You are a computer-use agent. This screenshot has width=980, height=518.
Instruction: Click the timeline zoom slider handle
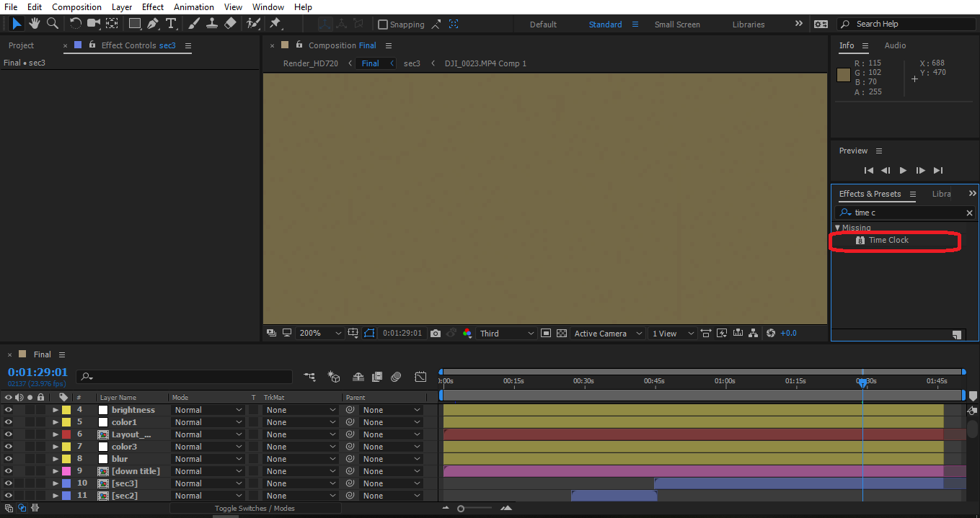461,509
